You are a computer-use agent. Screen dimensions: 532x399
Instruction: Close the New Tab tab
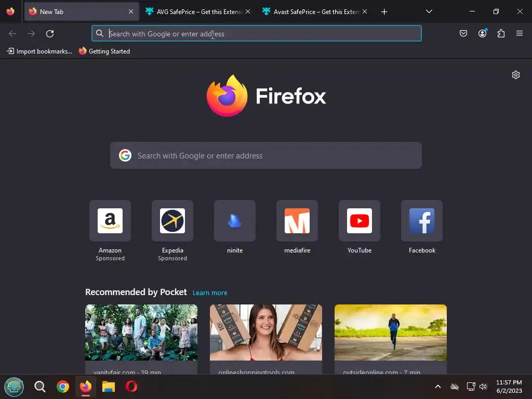(131, 11)
